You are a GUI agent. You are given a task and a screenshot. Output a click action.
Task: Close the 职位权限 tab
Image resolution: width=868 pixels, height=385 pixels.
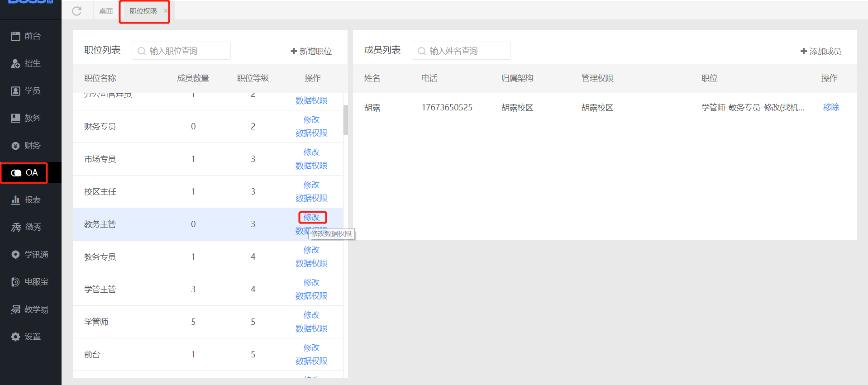[x=166, y=11]
